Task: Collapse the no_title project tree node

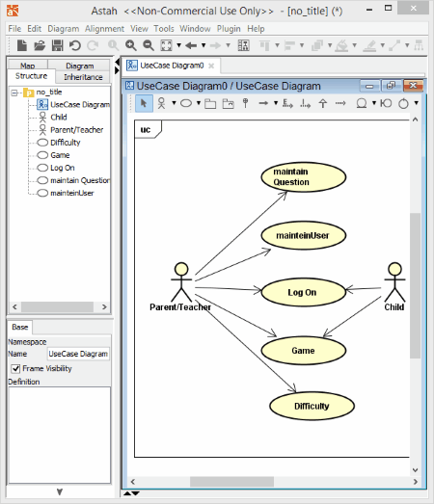Action: pyautogui.click(x=14, y=93)
